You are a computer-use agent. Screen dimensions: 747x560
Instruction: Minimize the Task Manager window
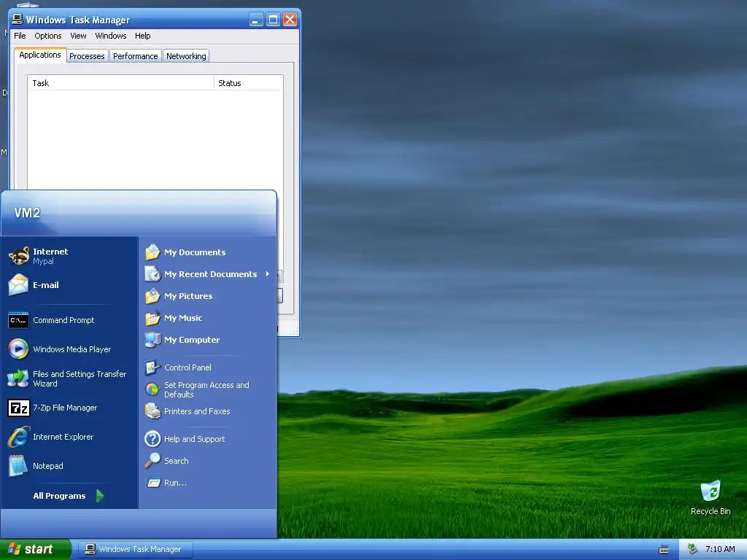256,20
